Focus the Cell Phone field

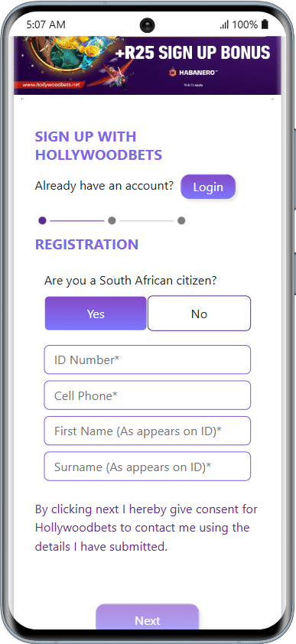point(148,395)
